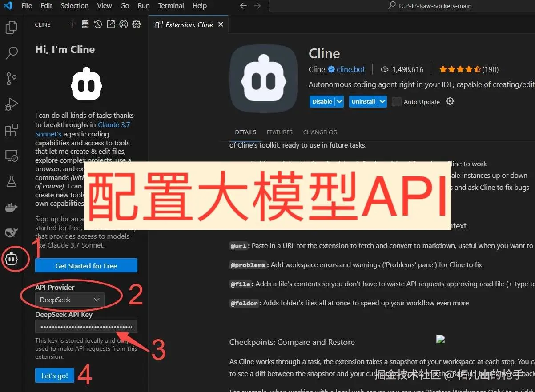Open Cline MCP servers icon
535x392 pixels.
tap(85, 24)
